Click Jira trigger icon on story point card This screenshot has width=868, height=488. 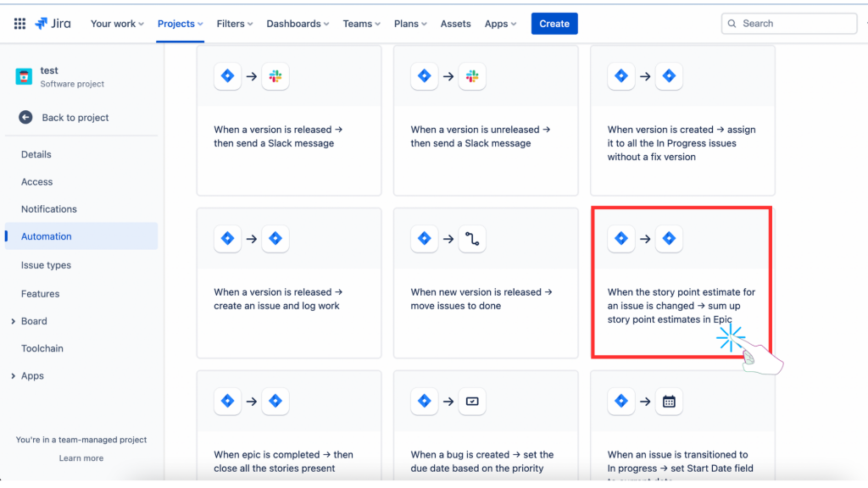tap(621, 239)
